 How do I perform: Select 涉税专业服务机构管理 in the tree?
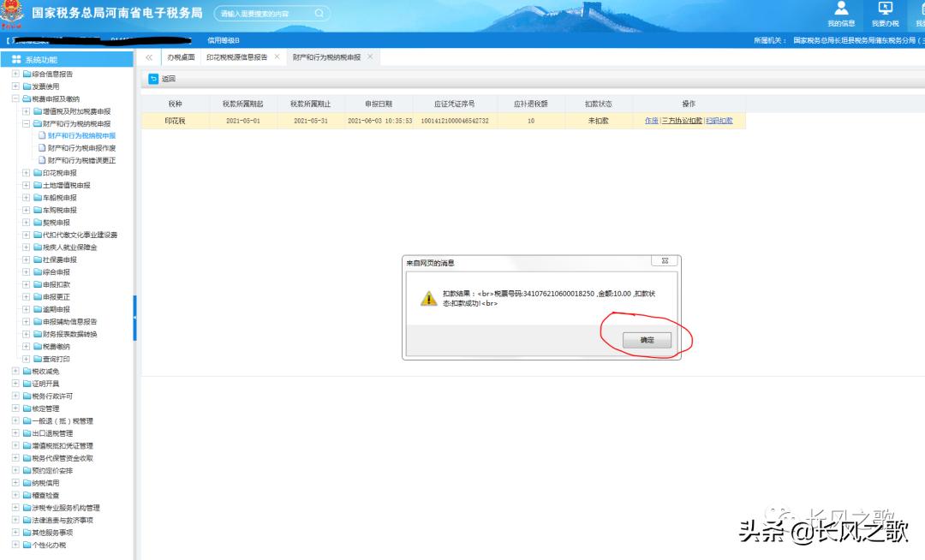tap(66, 508)
